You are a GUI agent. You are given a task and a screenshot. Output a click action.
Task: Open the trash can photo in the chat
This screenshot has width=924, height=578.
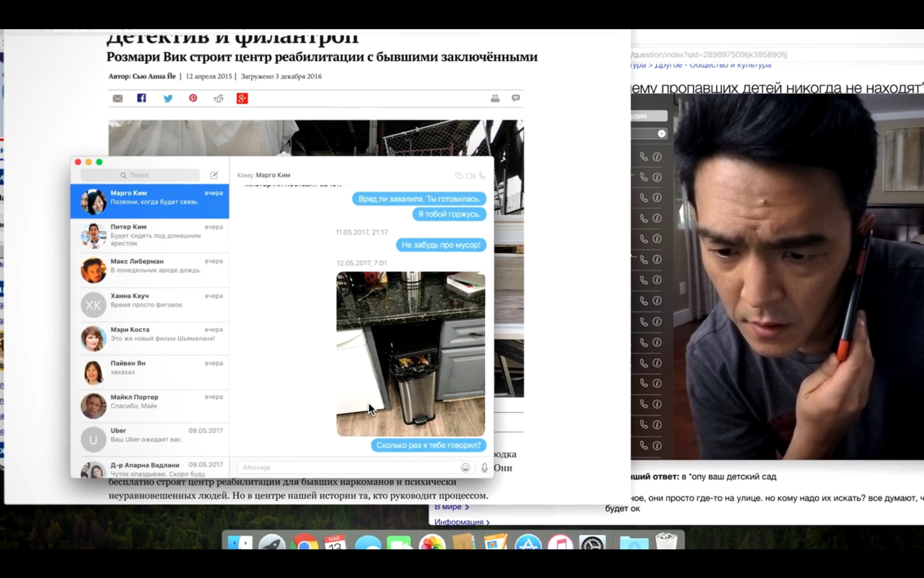point(411,354)
